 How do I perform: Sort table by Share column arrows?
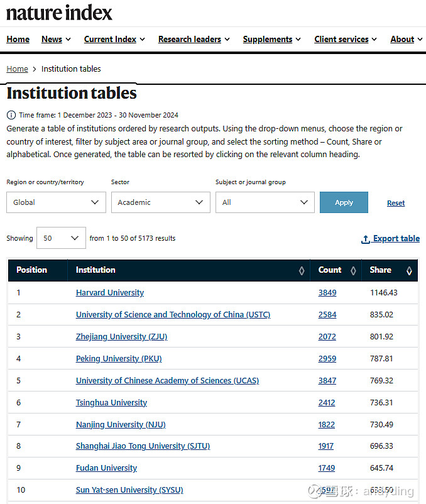[409, 270]
